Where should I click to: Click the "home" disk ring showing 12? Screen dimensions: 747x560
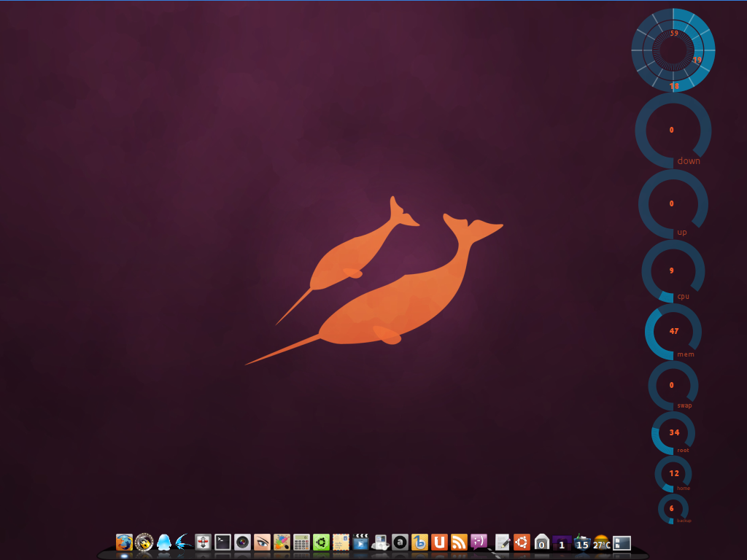[x=673, y=474]
